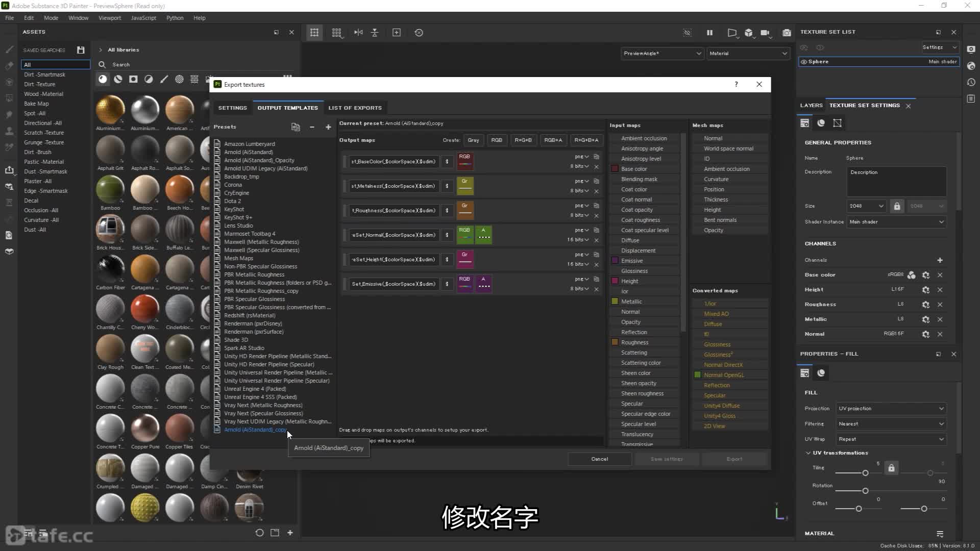Open PreviewAngle camera dropdown
The image size is (980, 551).
coord(662,54)
